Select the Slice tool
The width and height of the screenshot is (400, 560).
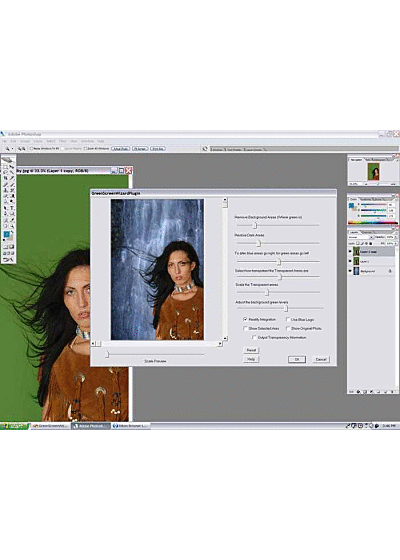(x=12, y=178)
